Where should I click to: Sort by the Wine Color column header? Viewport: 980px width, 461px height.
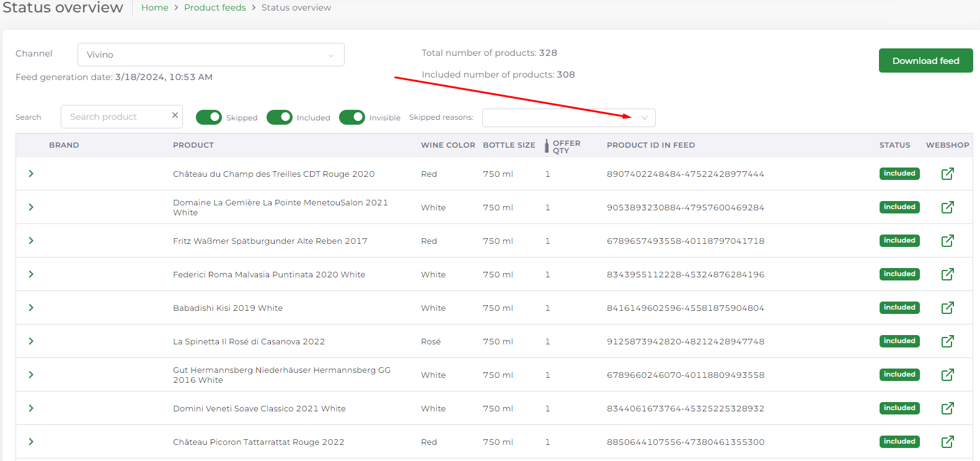click(x=448, y=145)
